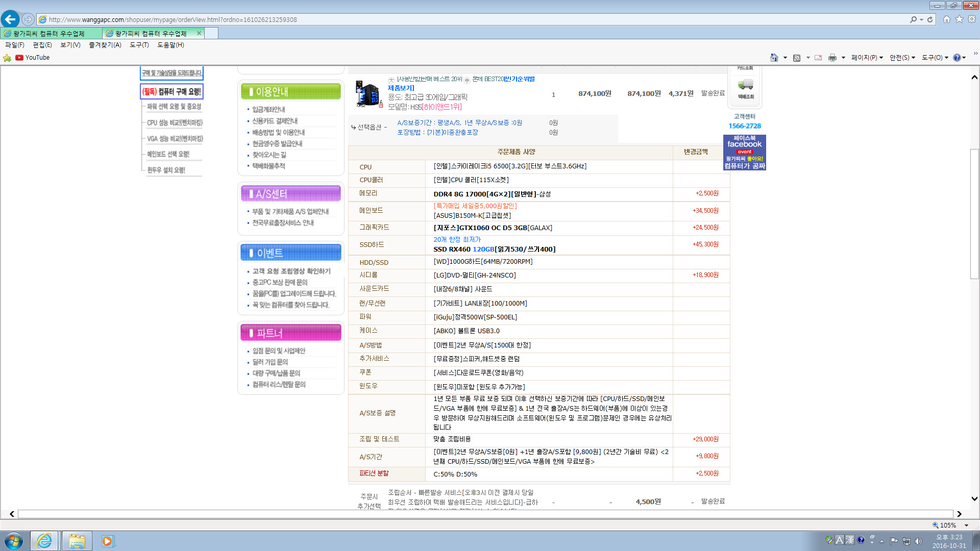Screen dimensions: 980x551
Task: Open the Home icon beside the address bar
Action: tap(947, 19)
